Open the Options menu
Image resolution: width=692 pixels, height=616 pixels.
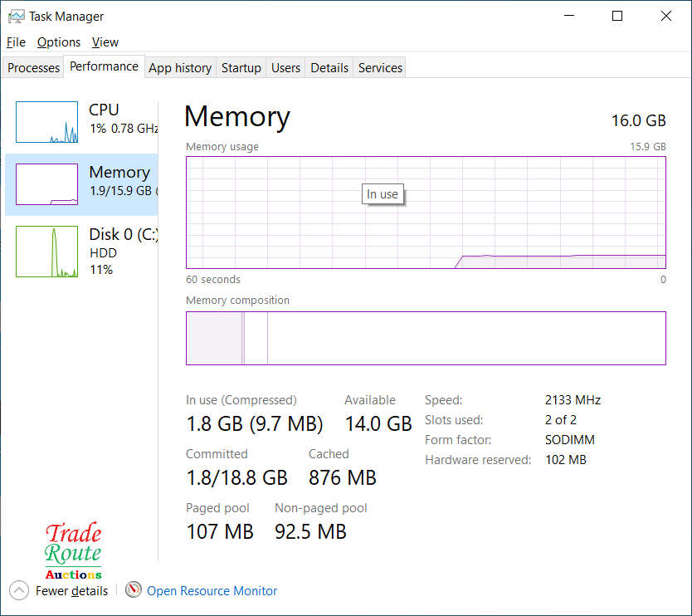(59, 42)
